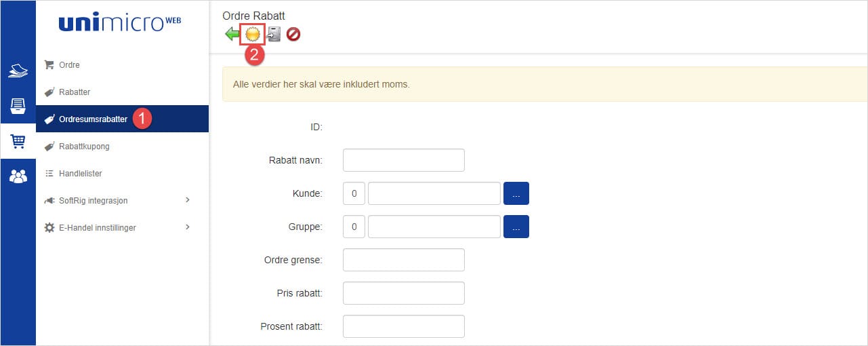
Task: Open Handlelister from the sidebar
Action: coord(80,174)
